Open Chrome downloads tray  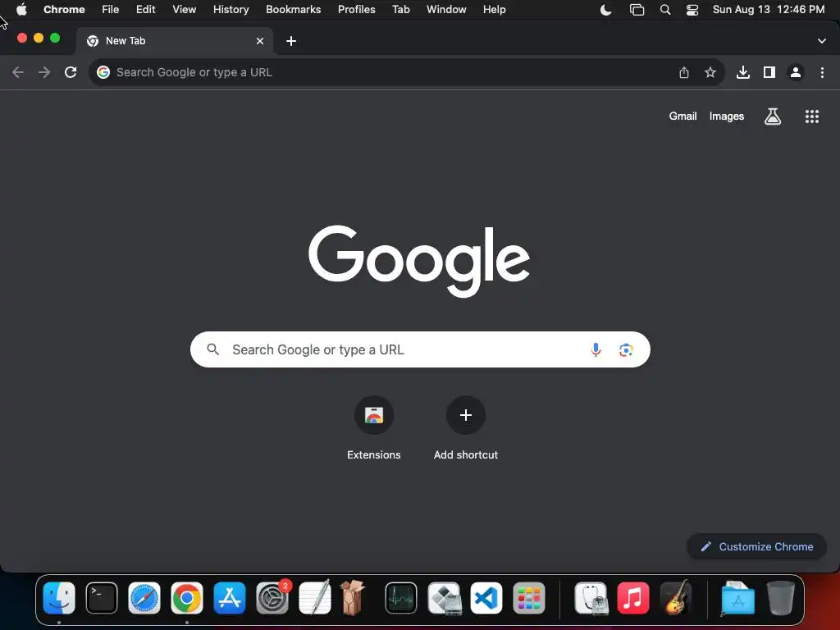[x=743, y=72]
